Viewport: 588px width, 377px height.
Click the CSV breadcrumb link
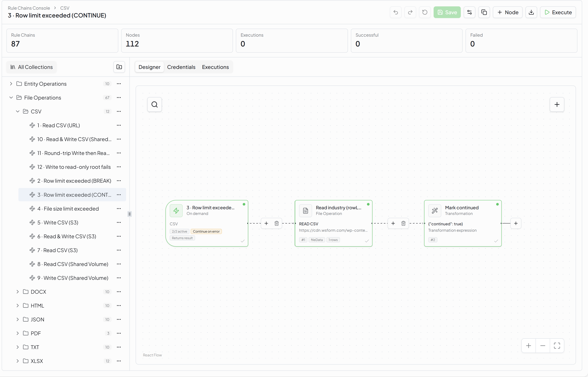pos(65,8)
